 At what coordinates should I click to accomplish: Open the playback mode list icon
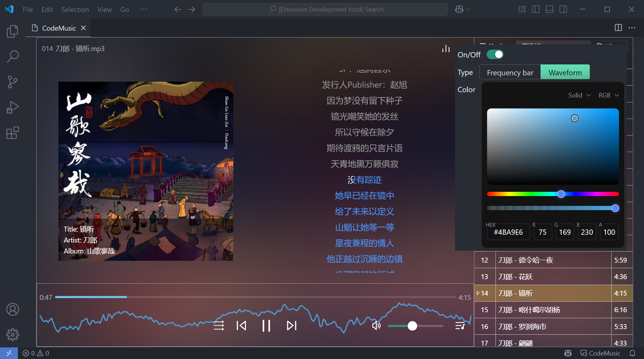(x=219, y=326)
